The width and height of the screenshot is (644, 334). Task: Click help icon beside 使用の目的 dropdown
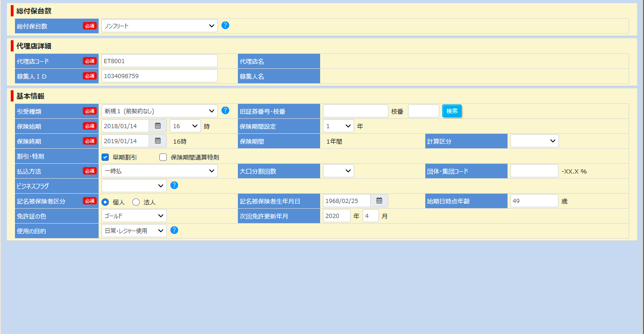(174, 230)
